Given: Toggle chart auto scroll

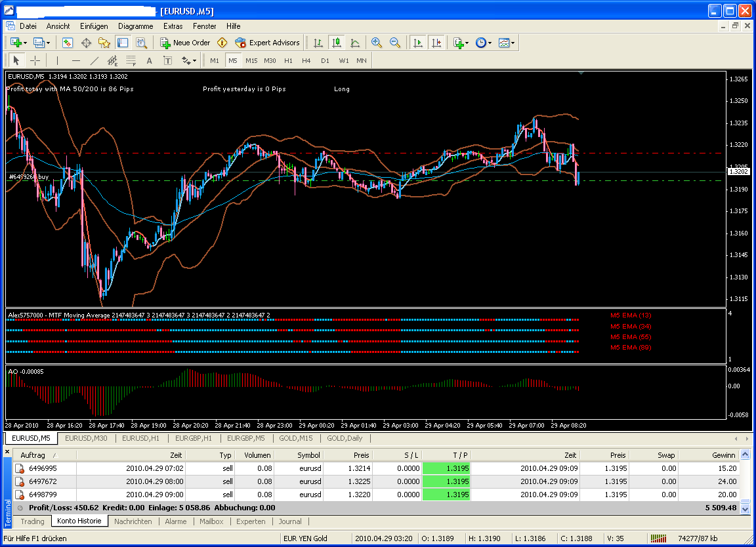Looking at the screenshot, I should [x=417, y=43].
